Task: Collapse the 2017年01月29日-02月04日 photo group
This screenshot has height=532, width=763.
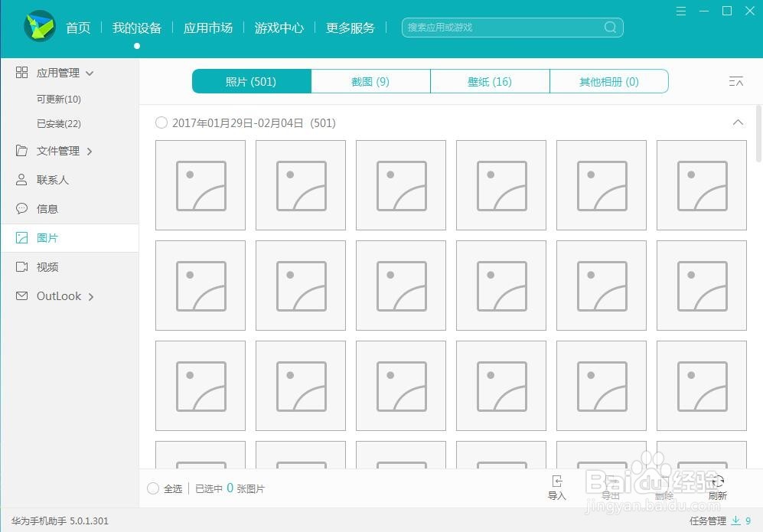Action: [738, 122]
